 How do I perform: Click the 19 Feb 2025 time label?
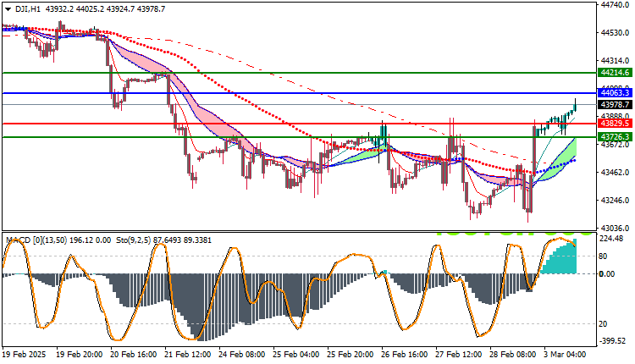point(24,355)
